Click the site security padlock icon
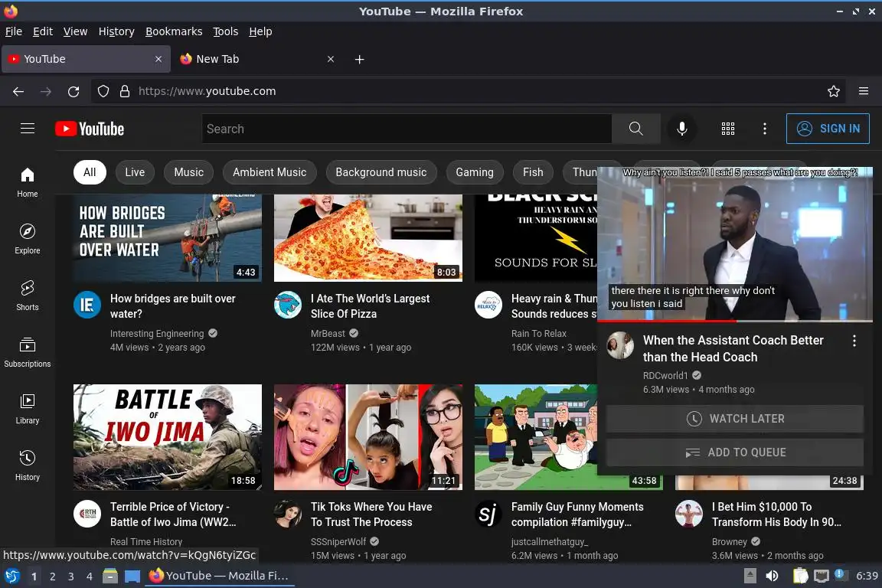Viewport: 882px width, 588px height. [125, 91]
